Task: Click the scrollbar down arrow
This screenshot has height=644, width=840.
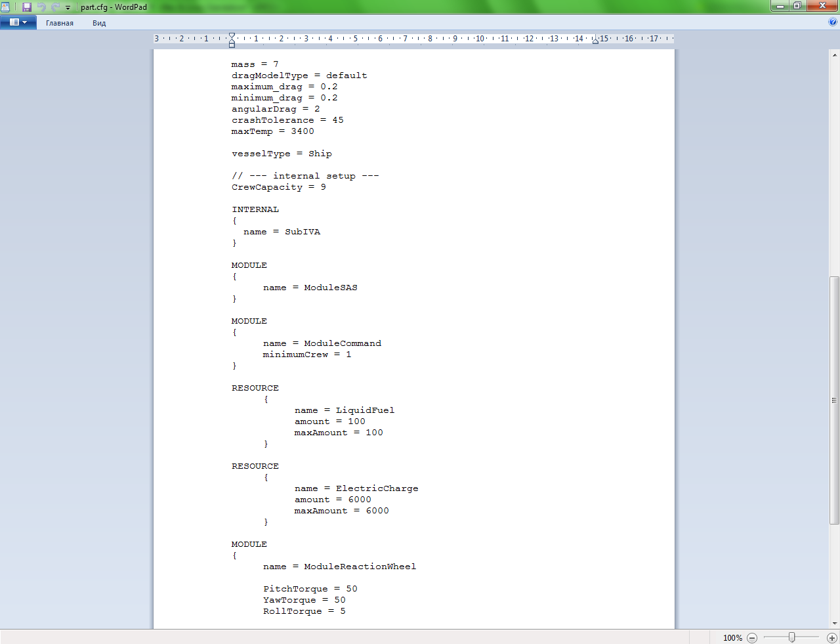Action: click(834, 623)
